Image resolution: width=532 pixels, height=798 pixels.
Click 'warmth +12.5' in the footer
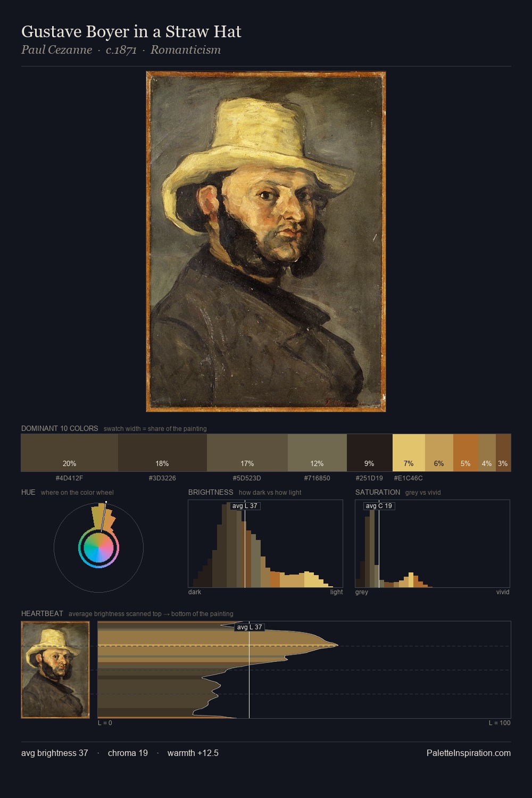(x=193, y=753)
